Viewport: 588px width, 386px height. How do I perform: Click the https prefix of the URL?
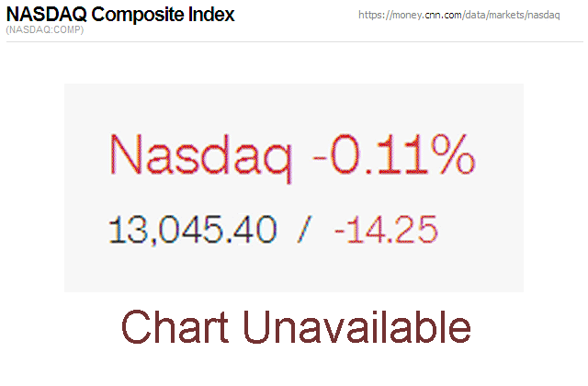[371, 17]
